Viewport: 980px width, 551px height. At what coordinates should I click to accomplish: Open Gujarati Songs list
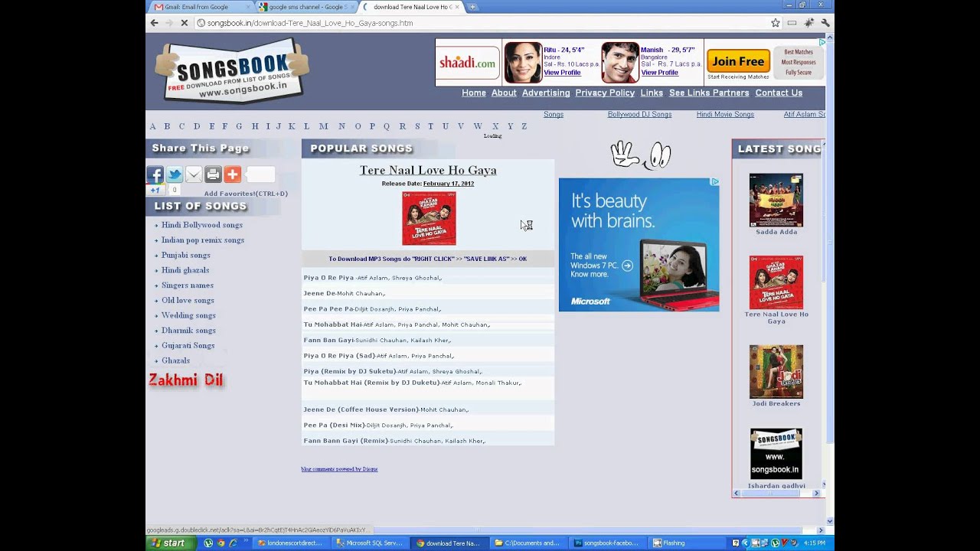pyautogui.click(x=188, y=345)
